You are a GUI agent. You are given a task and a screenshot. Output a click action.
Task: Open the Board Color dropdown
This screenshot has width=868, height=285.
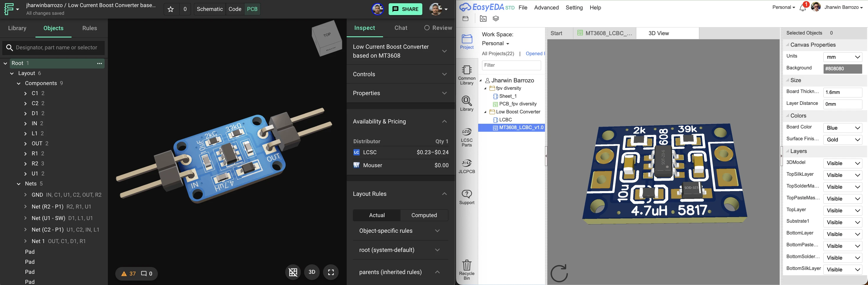pos(842,128)
